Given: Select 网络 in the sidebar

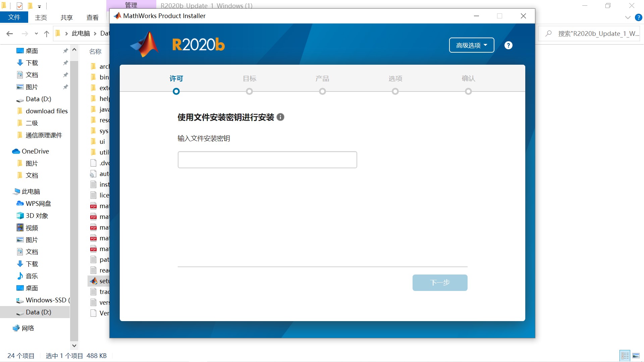Looking at the screenshot, I should point(28,328).
